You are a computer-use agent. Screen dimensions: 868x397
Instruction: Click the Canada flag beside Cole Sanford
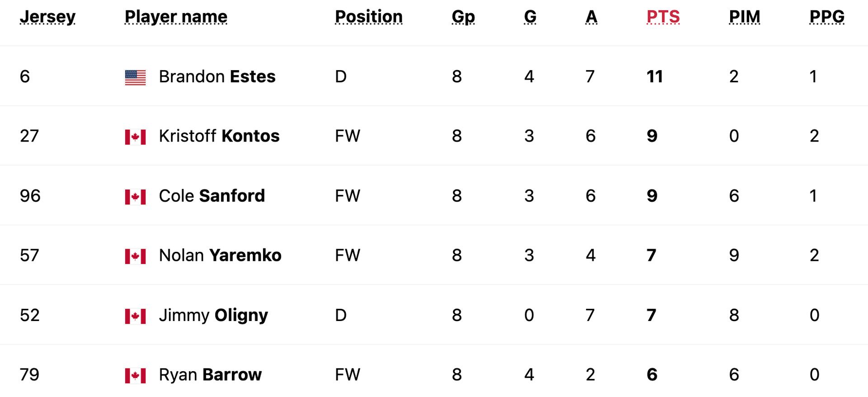click(135, 197)
